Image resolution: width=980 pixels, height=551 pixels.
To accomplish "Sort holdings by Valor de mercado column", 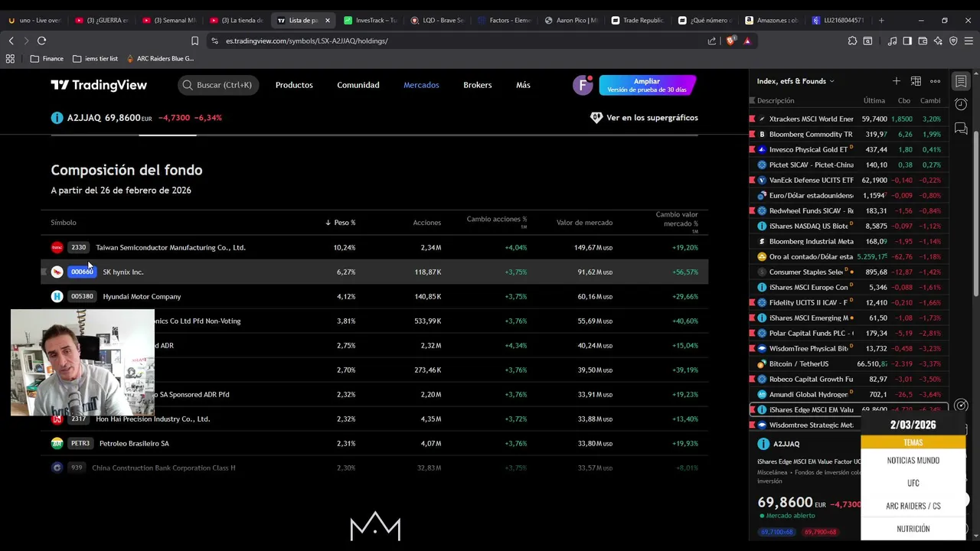I will click(584, 223).
